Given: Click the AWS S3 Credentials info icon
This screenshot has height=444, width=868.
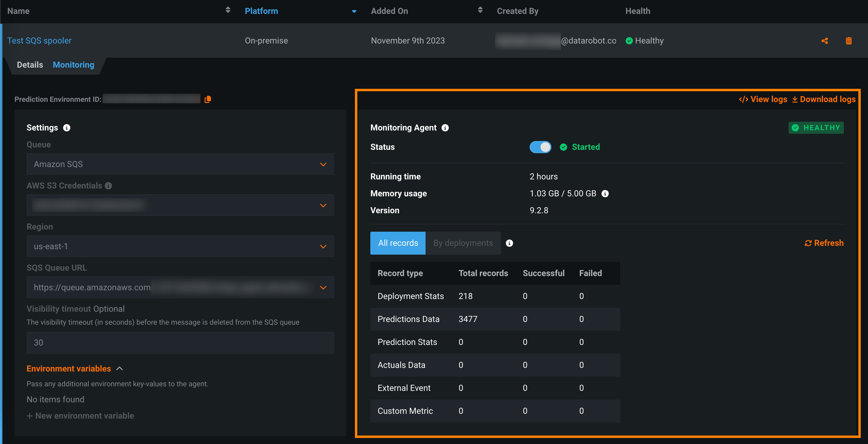Looking at the screenshot, I should (x=108, y=186).
